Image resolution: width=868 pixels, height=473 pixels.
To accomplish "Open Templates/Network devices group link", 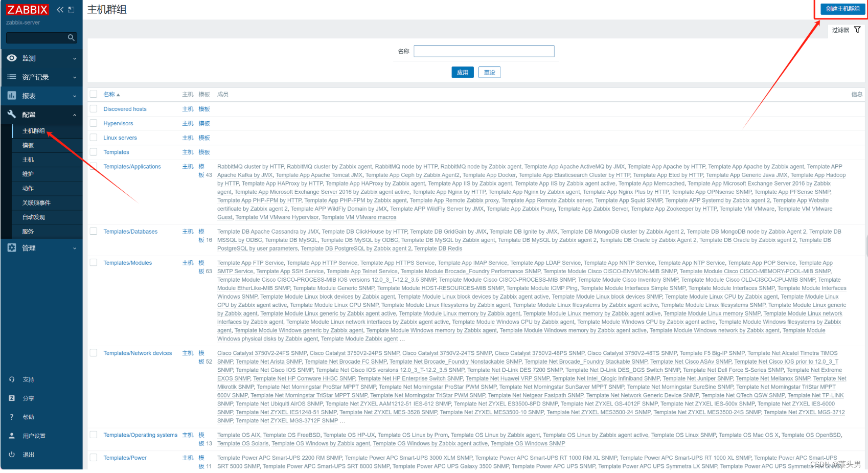I will click(x=138, y=353).
